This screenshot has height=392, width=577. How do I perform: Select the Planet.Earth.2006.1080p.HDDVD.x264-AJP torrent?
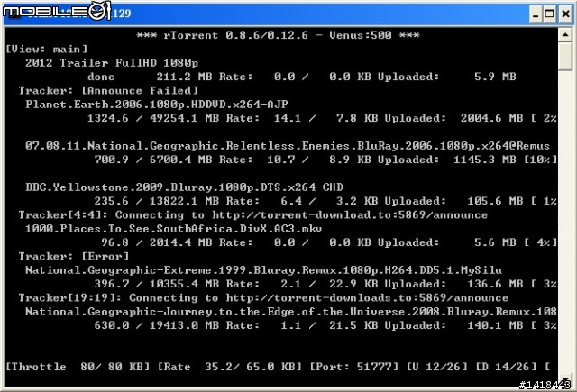[x=157, y=105]
